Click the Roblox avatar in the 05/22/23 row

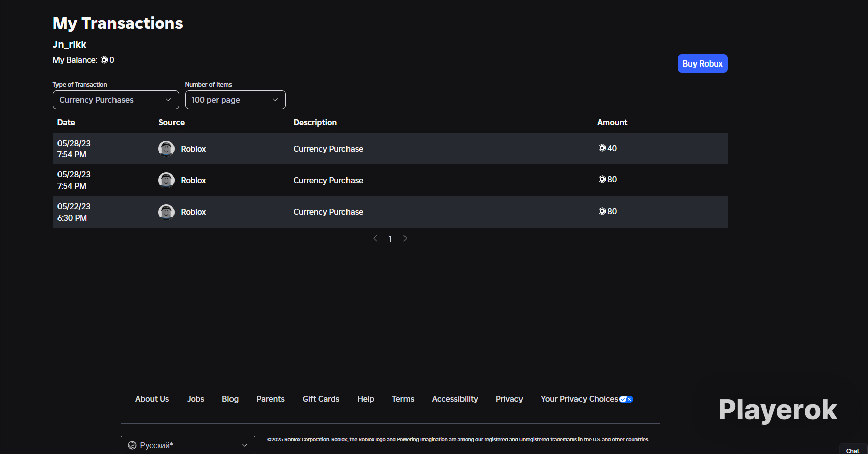[x=166, y=212]
